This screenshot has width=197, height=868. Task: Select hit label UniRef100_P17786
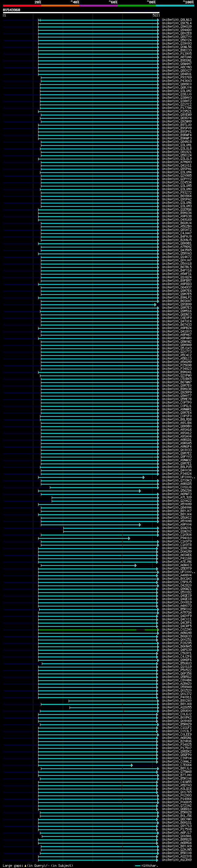pyautogui.click(x=177, y=108)
